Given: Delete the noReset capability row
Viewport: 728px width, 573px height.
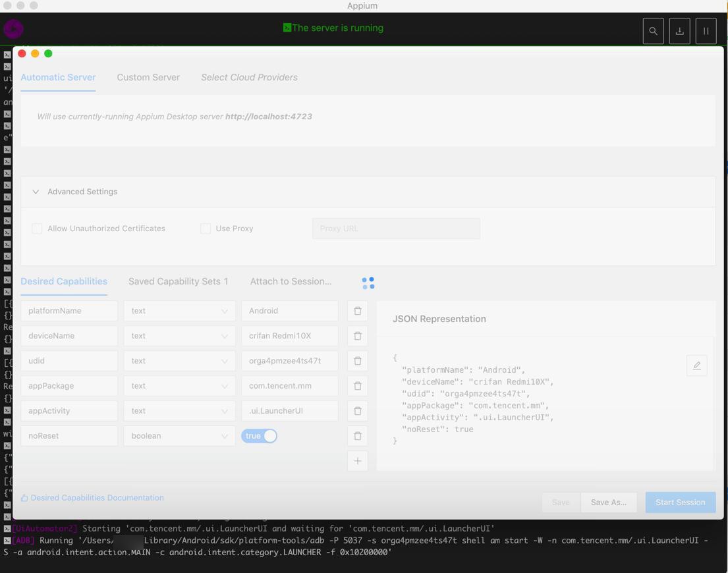Looking at the screenshot, I should click(x=358, y=436).
